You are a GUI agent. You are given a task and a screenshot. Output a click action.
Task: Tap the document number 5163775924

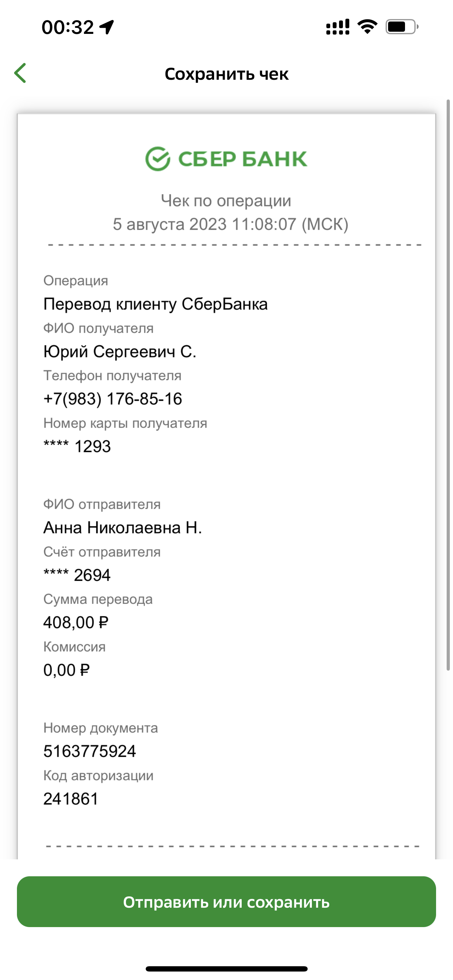click(89, 751)
